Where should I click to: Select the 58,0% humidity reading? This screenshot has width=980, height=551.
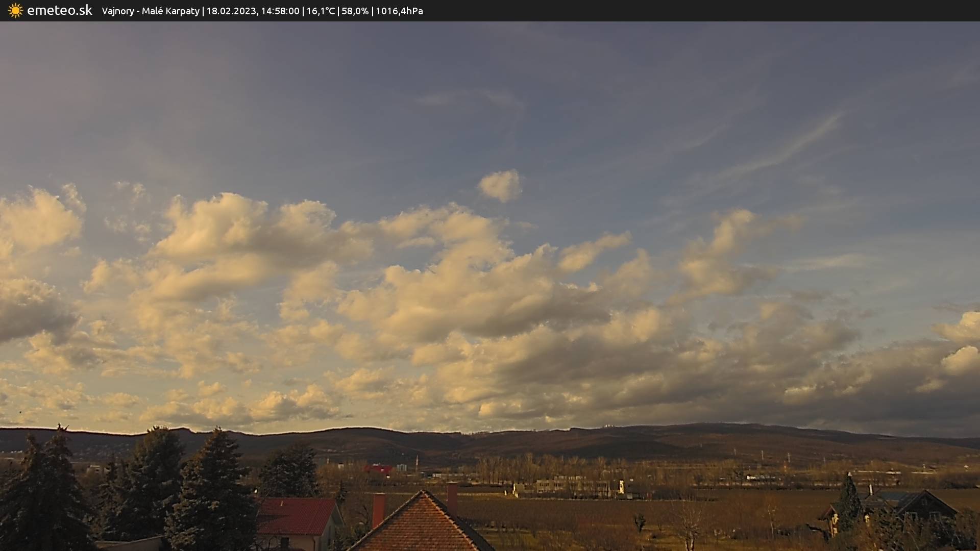[x=355, y=11]
